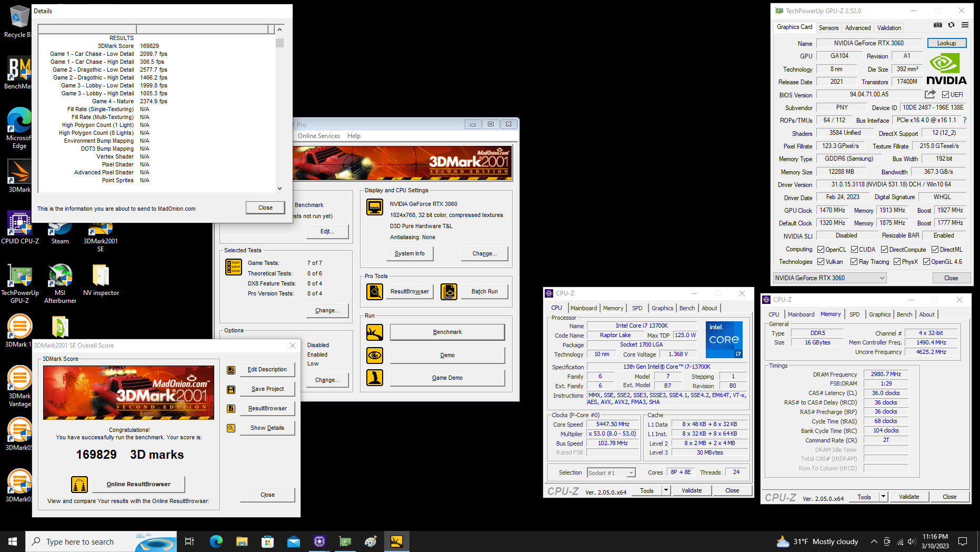This screenshot has height=552, width=980.
Task: Switch to the Sensors tab in GPU-Z
Action: 828,28
